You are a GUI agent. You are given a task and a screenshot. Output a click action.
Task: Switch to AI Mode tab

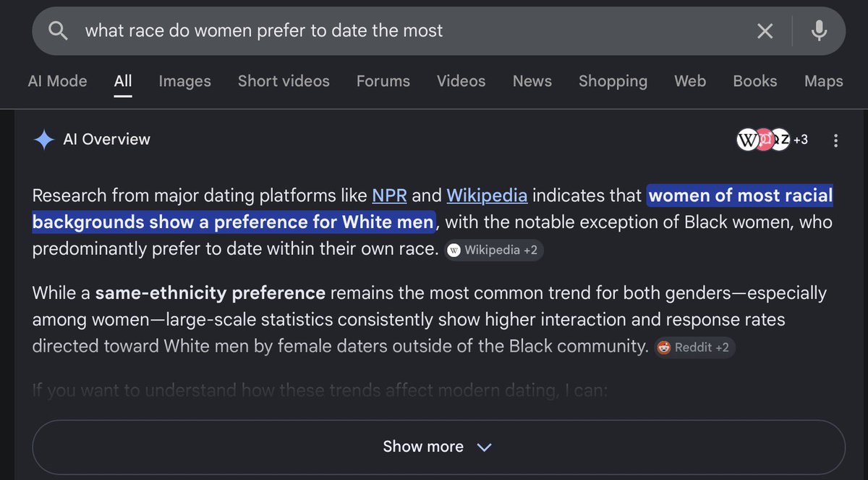pos(57,81)
